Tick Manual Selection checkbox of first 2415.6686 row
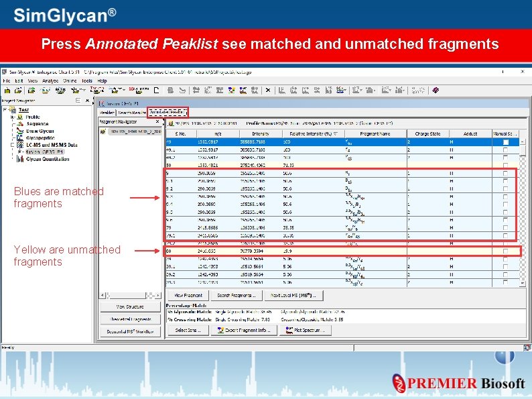Screen dimensions: 532x399 [506, 228]
